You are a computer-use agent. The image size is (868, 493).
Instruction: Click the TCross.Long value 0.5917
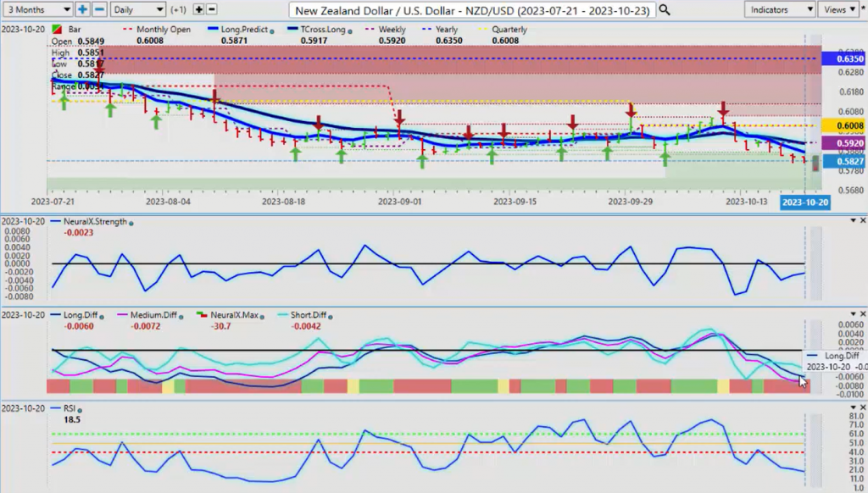click(x=314, y=41)
